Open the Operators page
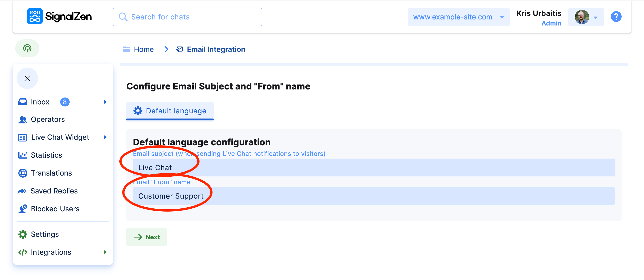The image size is (644, 280). [47, 119]
